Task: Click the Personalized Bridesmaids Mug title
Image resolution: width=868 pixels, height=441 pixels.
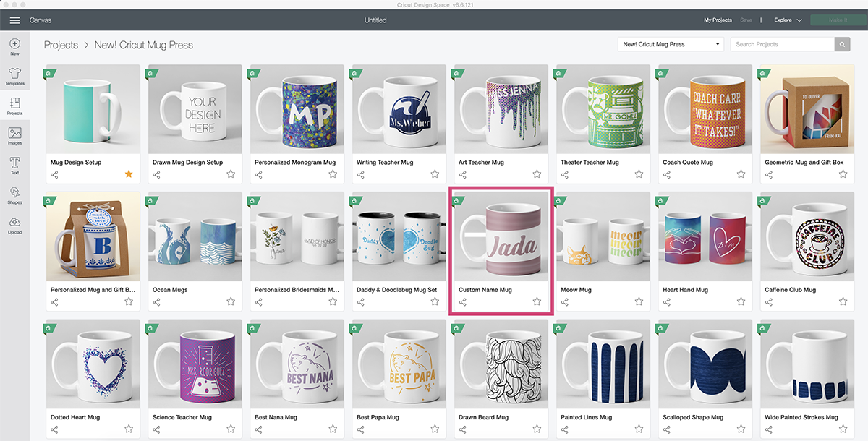Action: pyautogui.click(x=297, y=290)
